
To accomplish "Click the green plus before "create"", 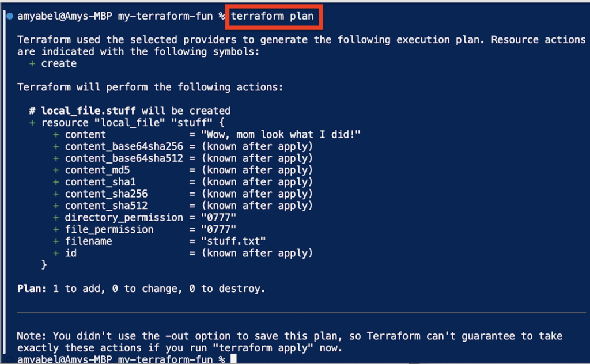I will [x=32, y=63].
